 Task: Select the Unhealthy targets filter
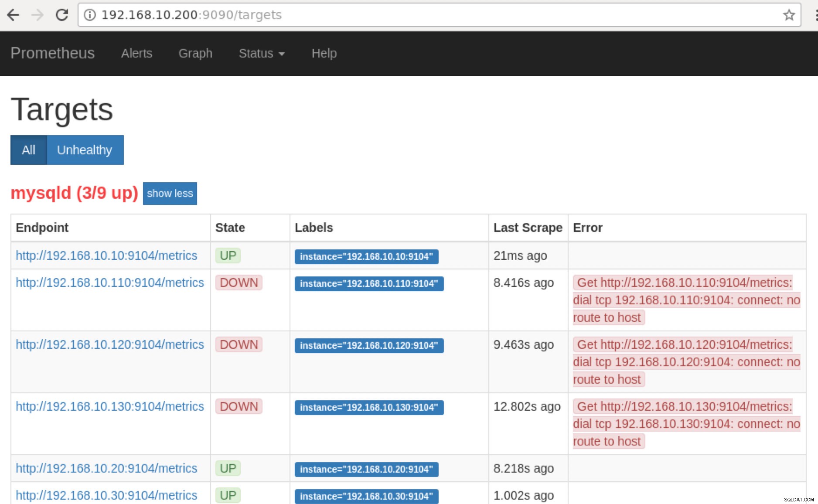pyautogui.click(x=85, y=150)
